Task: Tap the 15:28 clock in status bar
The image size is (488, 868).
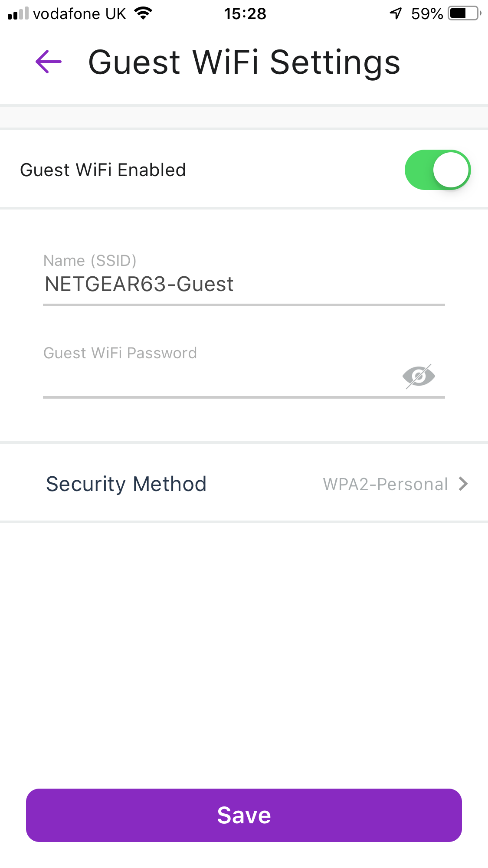Action: click(245, 14)
